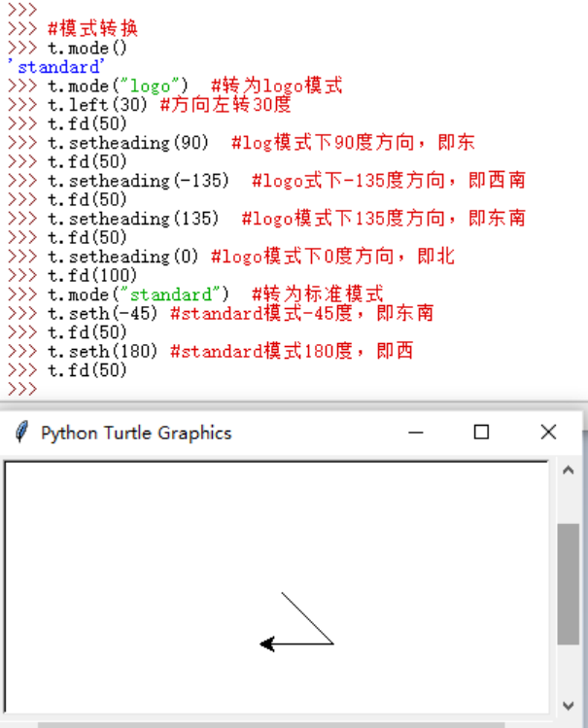Click the line t.mode() with no arguments
The image size is (588, 728).
(x=87, y=49)
